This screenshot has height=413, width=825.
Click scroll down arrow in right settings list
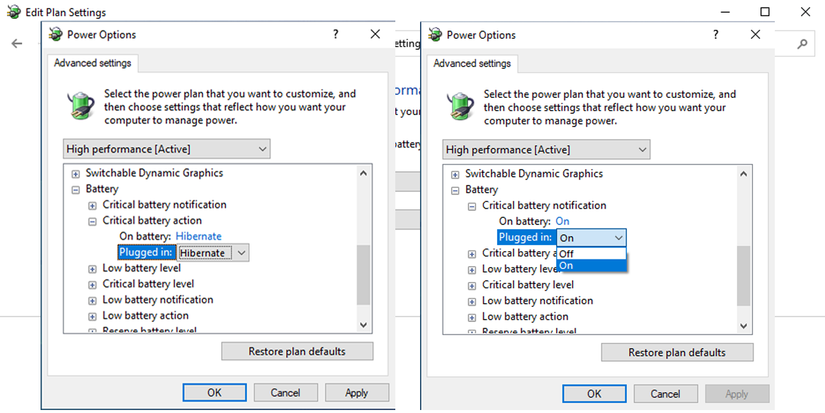pos(743,326)
